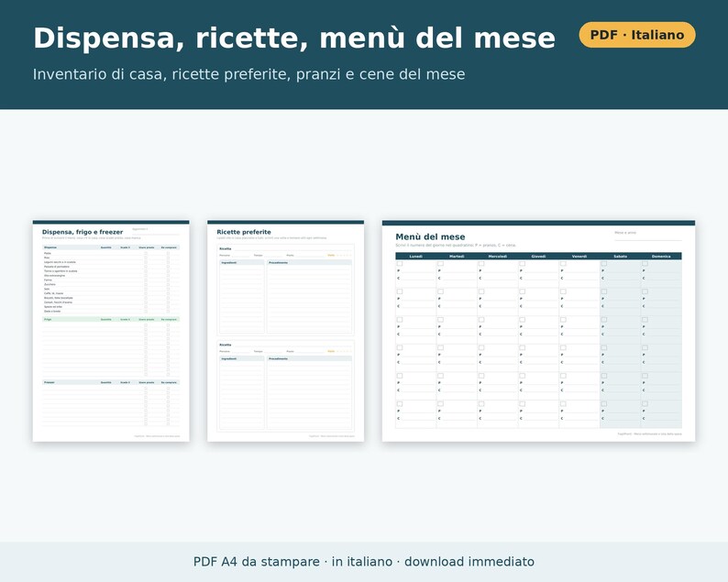This screenshot has width=728, height=582.
Task: Tick the first-week day box under Domenica
Action: coord(645,264)
